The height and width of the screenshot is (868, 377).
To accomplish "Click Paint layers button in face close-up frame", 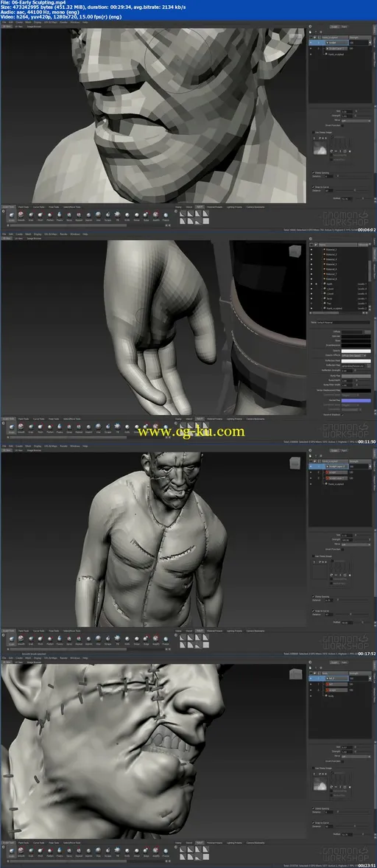I will [345, 27].
